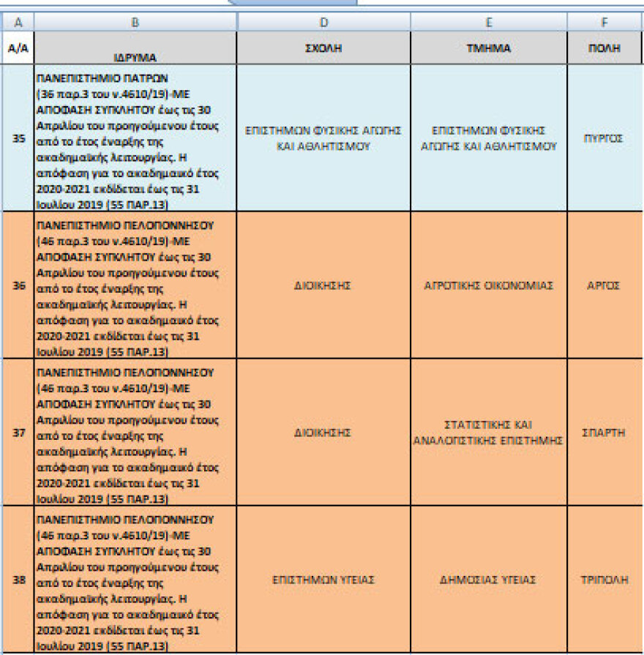This screenshot has height=655, width=644.
Task: Click the ΕΠΙΣΤΗΜΩΝ ΥΓΕΙΑΣ school cell
Action: pyautogui.click(x=324, y=580)
